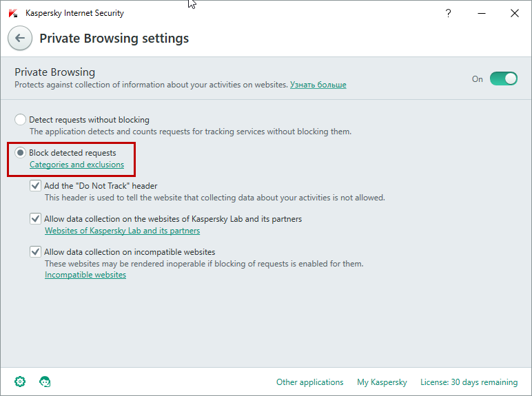Open the Incompatible websites link

[x=85, y=275]
